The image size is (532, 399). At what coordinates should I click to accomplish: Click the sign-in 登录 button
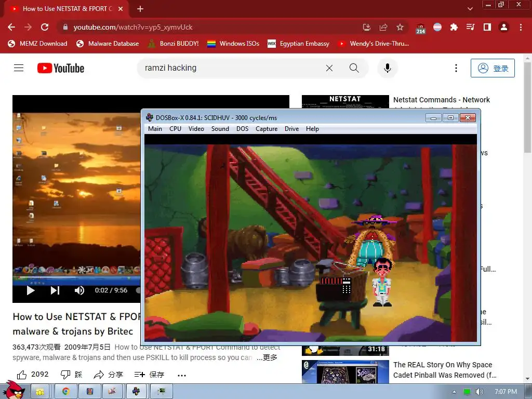pos(493,68)
